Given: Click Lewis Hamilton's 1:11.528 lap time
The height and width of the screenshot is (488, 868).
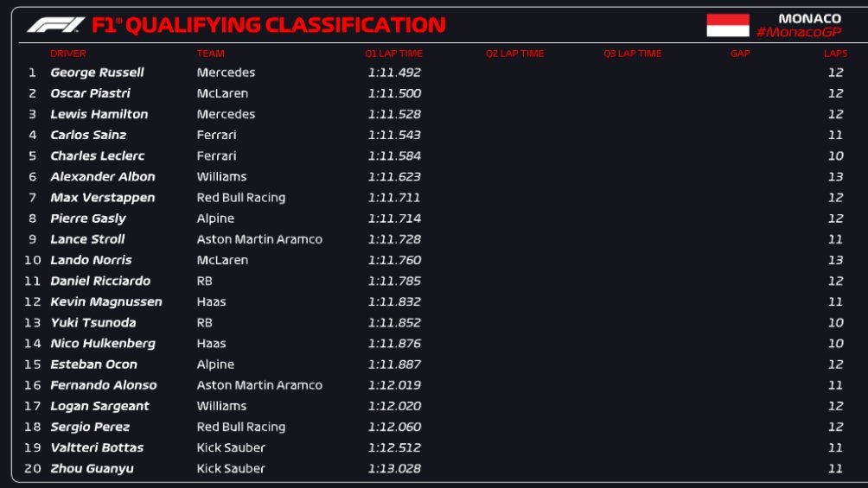Looking at the screenshot, I should tap(394, 114).
